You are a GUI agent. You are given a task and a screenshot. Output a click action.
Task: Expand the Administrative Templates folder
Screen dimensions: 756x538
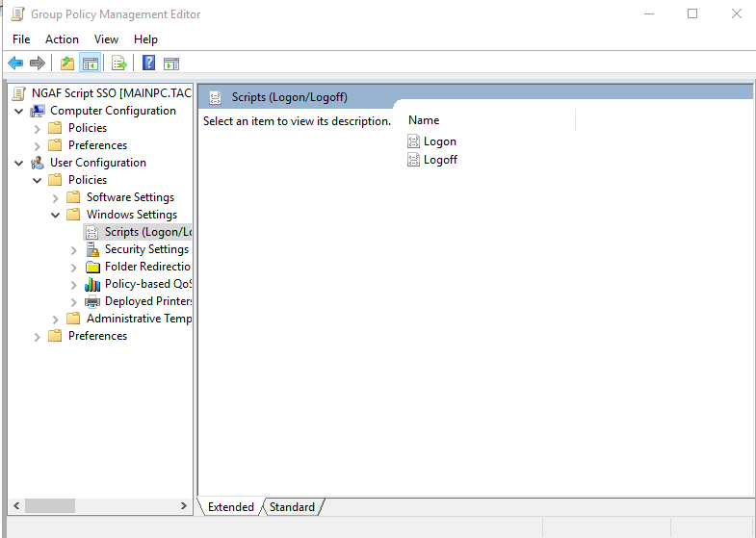coord(56,319)
